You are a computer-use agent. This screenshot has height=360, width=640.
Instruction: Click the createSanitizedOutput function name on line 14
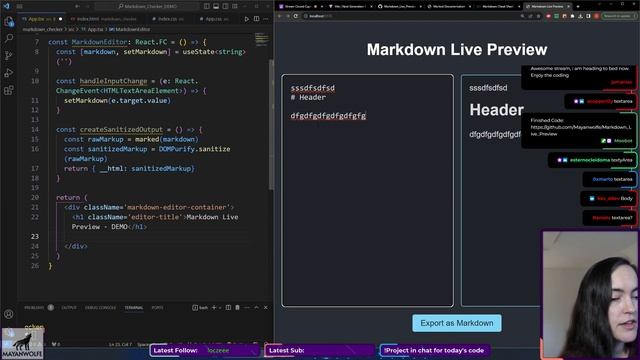(121, 129)
